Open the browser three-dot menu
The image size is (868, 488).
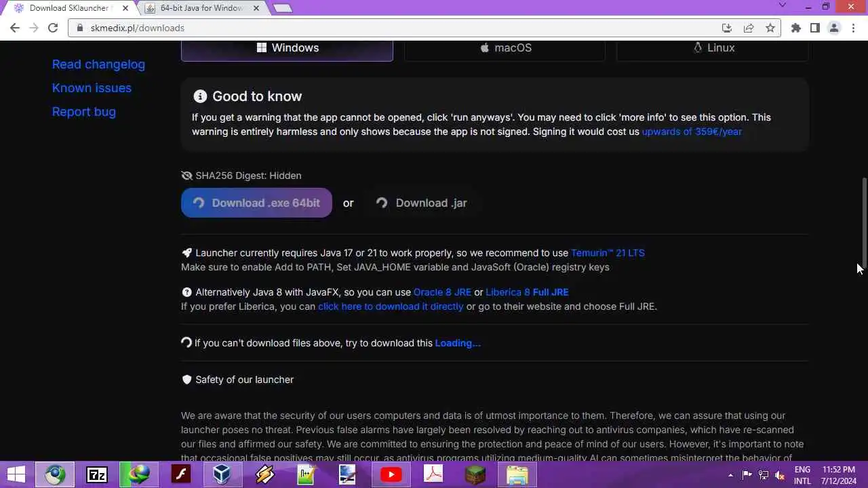point(854,28)
